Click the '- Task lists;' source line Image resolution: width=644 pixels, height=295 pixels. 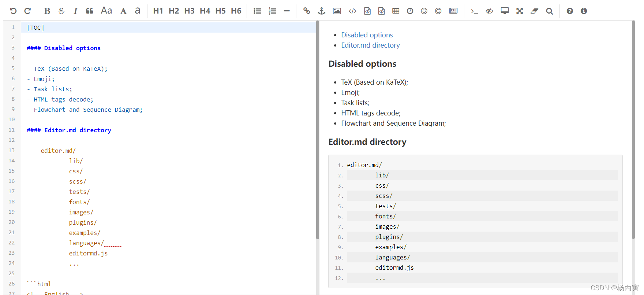tap(49, 89)
